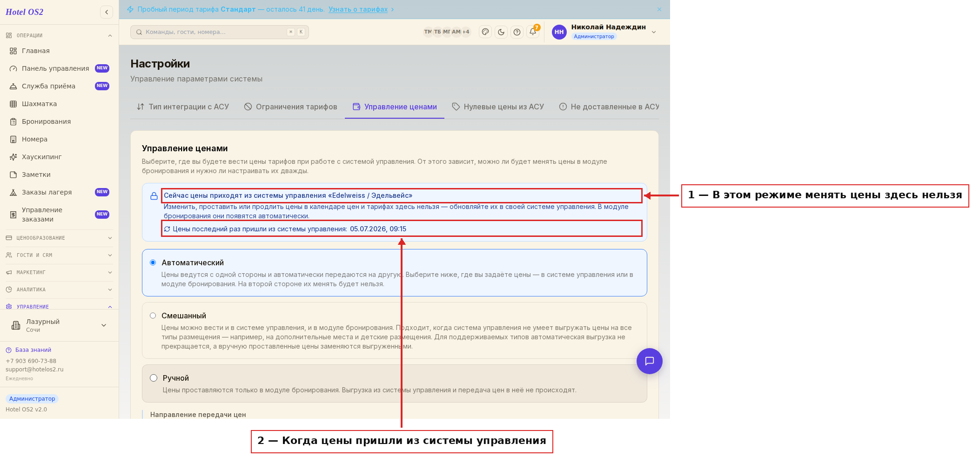Expand the МАРКЕТИНГ section
980x464 pixels.
[x=59, y=272]
